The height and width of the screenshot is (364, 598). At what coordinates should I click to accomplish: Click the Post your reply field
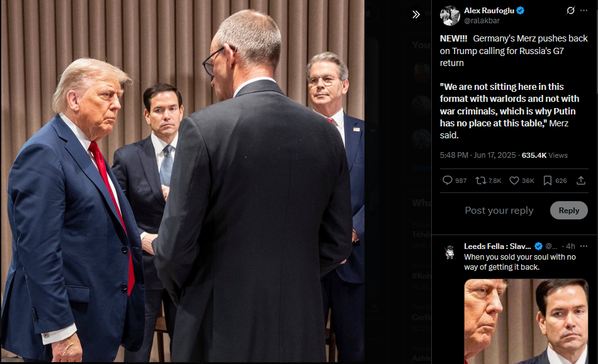pyautogui.click(x=499, y=210)
